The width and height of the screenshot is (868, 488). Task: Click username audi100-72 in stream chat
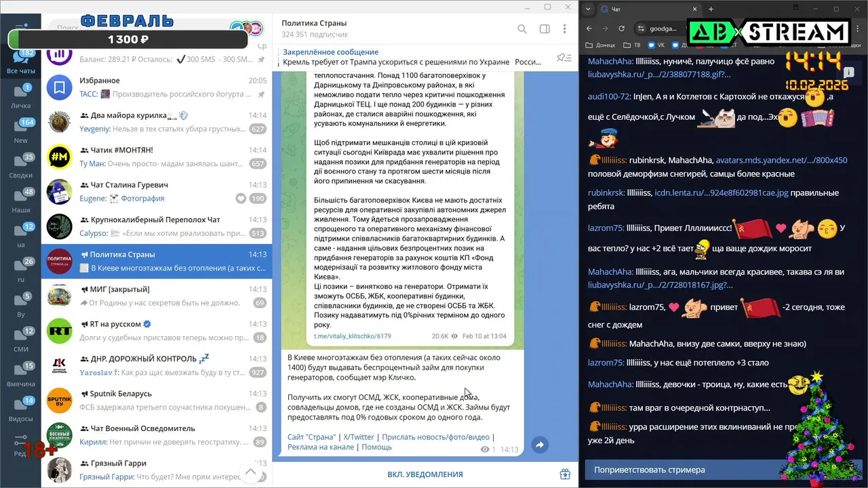(x=610, y=97)
